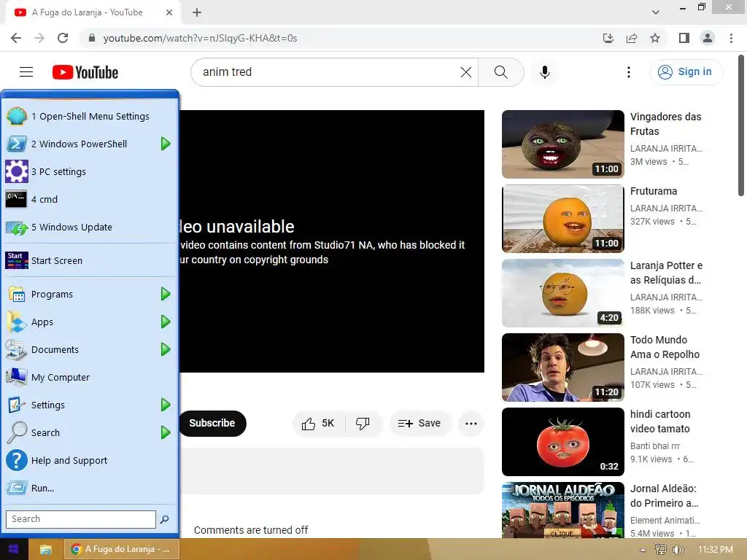Open more actions ellipsis under video
Image resolution: width=747 pixels, height=560 pixels.
[471, 424]
